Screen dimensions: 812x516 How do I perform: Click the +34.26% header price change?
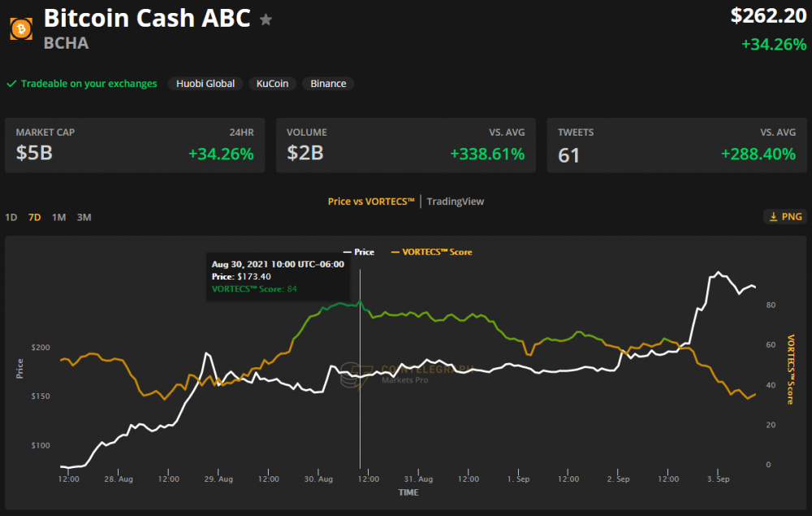coord(774,45)
